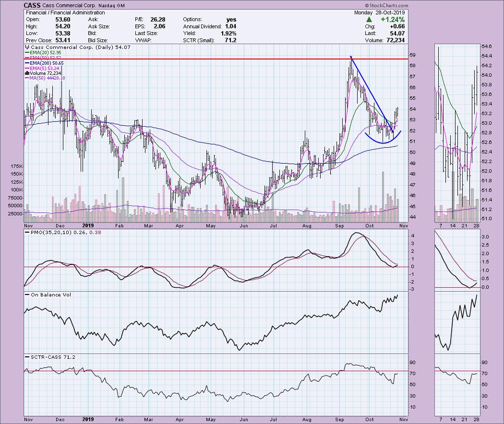Image resolution: width=504 pixels, height=424 pixels.
Task: Click the EMA(20) 52.95 legend entry
Action: pos(43,52)
